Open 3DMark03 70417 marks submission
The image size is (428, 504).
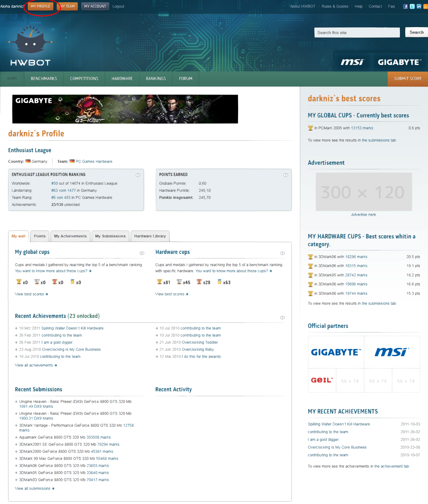98,480
